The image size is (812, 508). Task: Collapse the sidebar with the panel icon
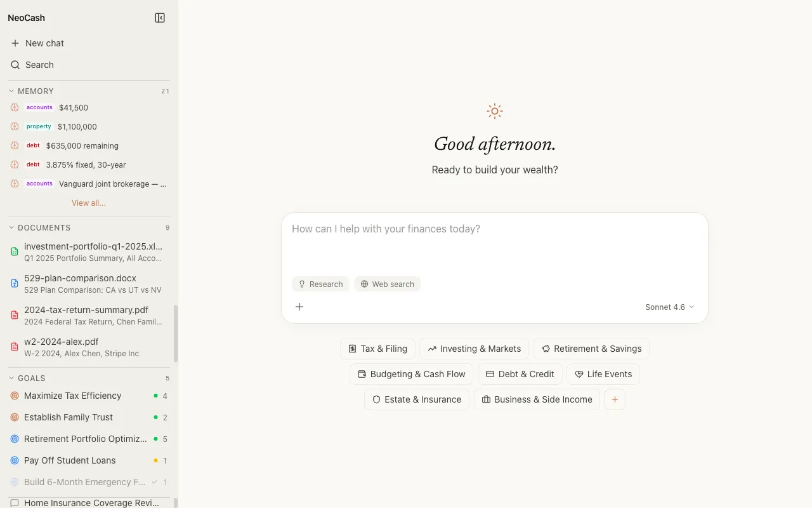160,18
